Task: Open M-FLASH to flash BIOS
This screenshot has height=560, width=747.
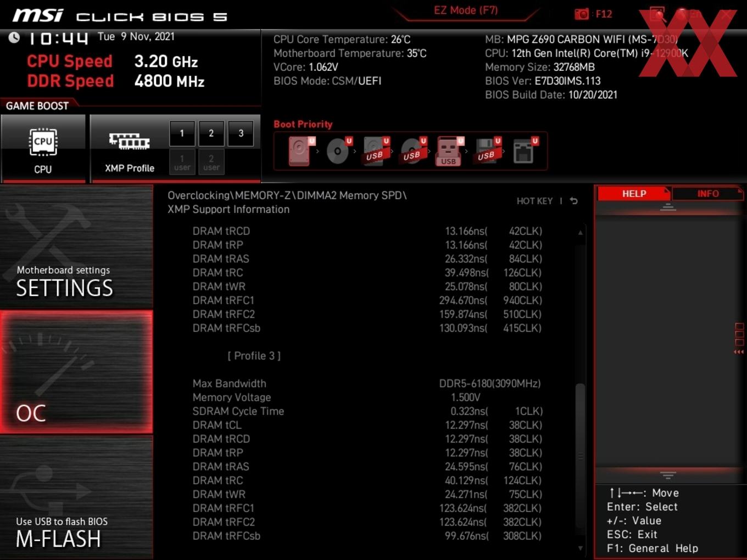Action: click(x=76, y=497)
